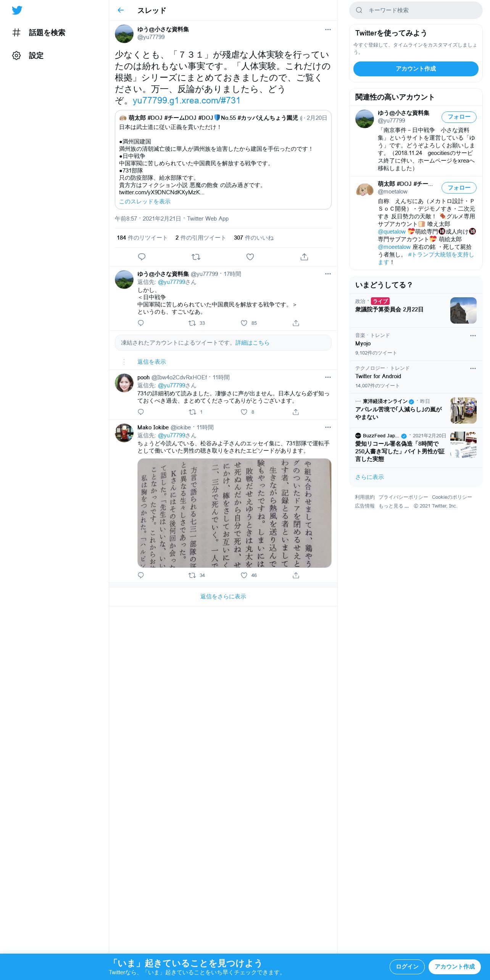The image size is (490, 980).
Task: Share icon on pooh's tweet
Action: click(x=296, y=412)
